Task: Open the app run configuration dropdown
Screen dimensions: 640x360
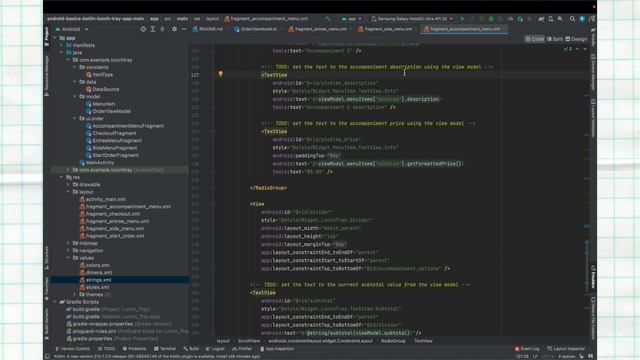Action: 351,19
